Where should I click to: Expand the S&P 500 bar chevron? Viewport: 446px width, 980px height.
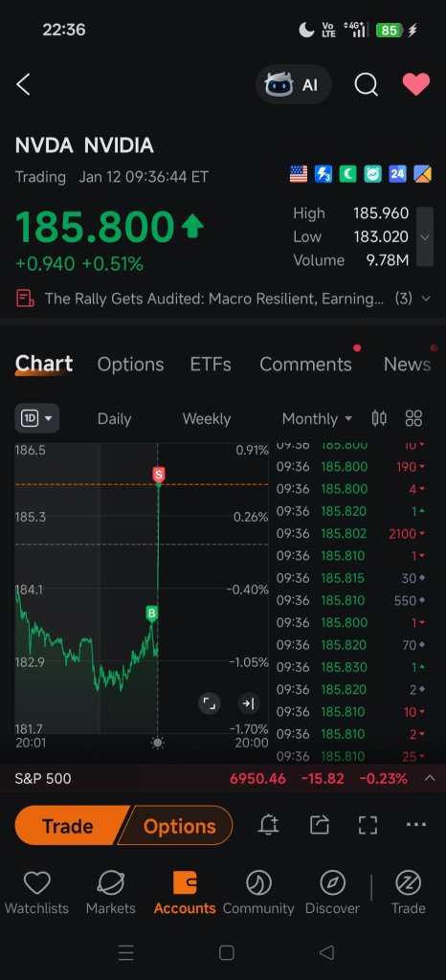point(429,778)
